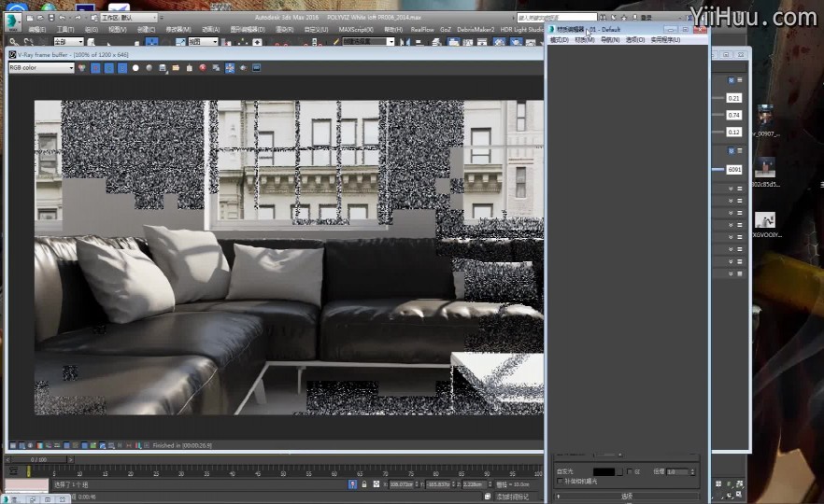Viewport: 824px width, 504px height.
Task: Click the keyword search box in title bar
Action: pos(557,18)
